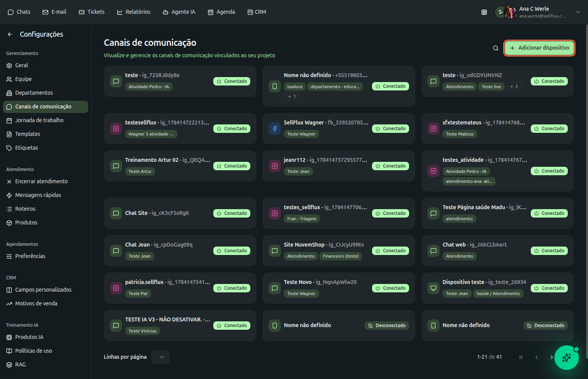This screenshot has width=588, height=379.
Task: Click the Facebook icon for SellFlux Wagner
Action: 275,129
